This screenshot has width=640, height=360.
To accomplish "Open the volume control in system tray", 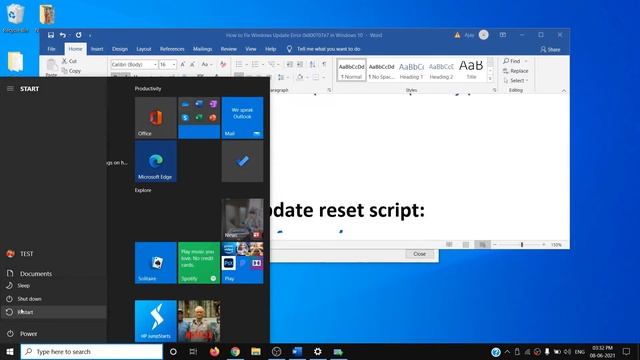I will [567, 352].
